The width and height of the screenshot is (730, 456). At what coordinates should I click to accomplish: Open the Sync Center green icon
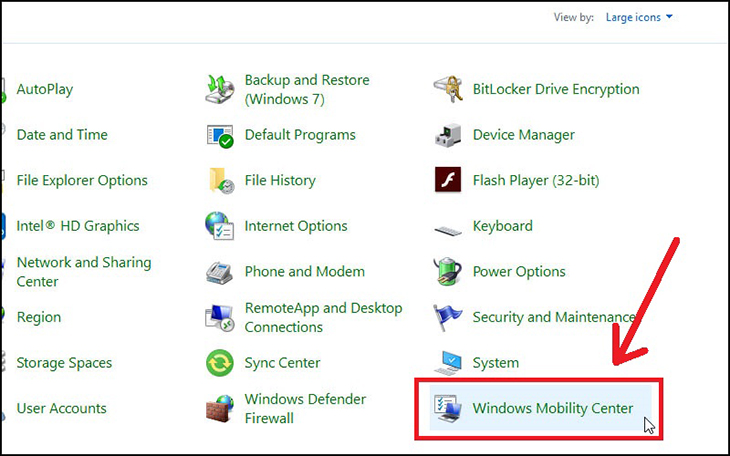[219, 363]
